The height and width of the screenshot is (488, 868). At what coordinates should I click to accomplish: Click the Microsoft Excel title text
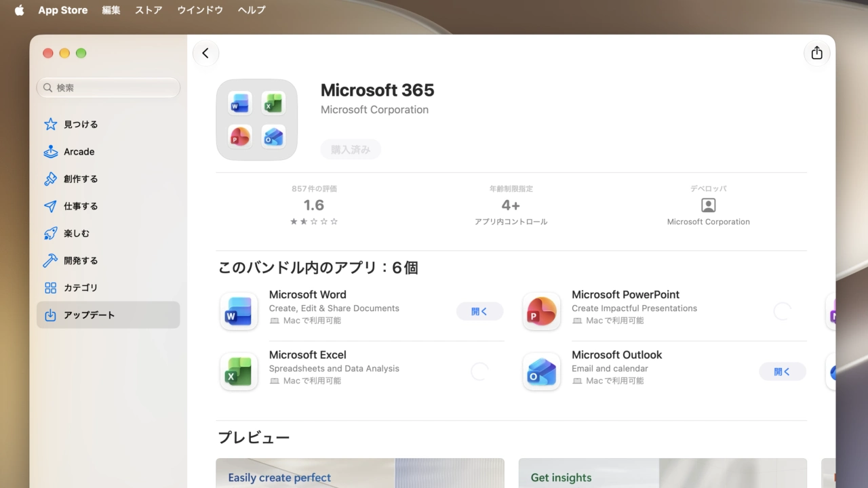point(307,355)
